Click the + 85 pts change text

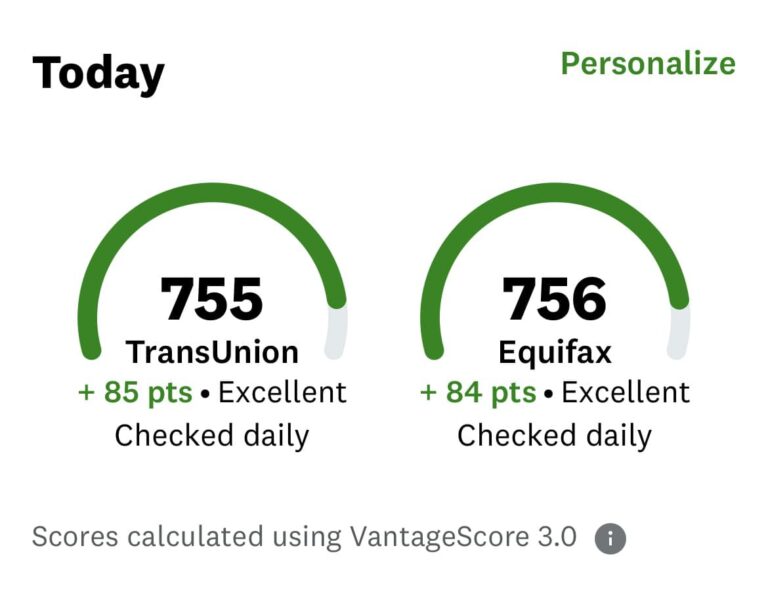coord(135,393)
